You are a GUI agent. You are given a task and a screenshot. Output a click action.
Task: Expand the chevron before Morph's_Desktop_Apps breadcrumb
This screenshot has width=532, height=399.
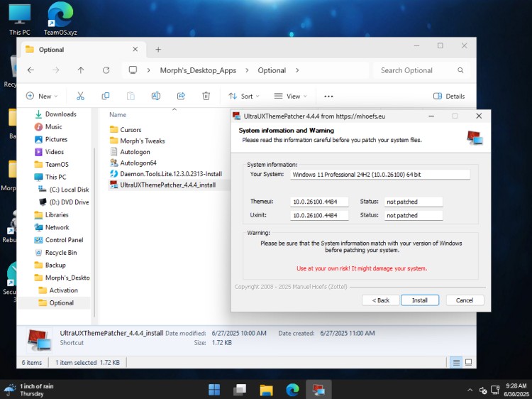149,70
